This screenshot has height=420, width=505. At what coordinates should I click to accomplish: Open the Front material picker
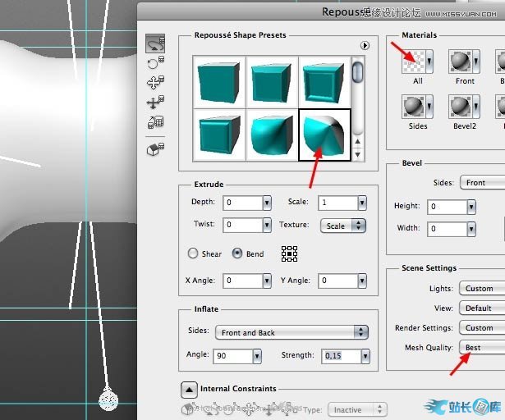465,62
